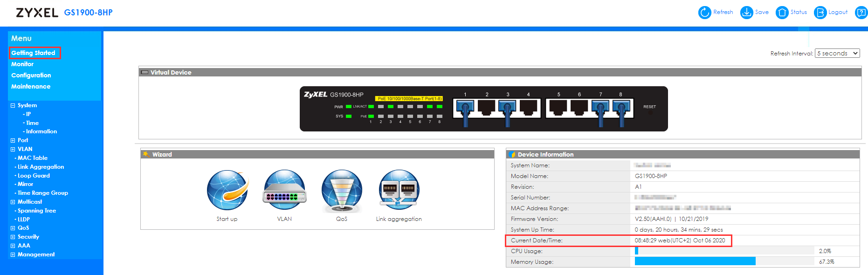Open the QoS wizard funnel icon
Screen dimensions: 868x275
342,190
